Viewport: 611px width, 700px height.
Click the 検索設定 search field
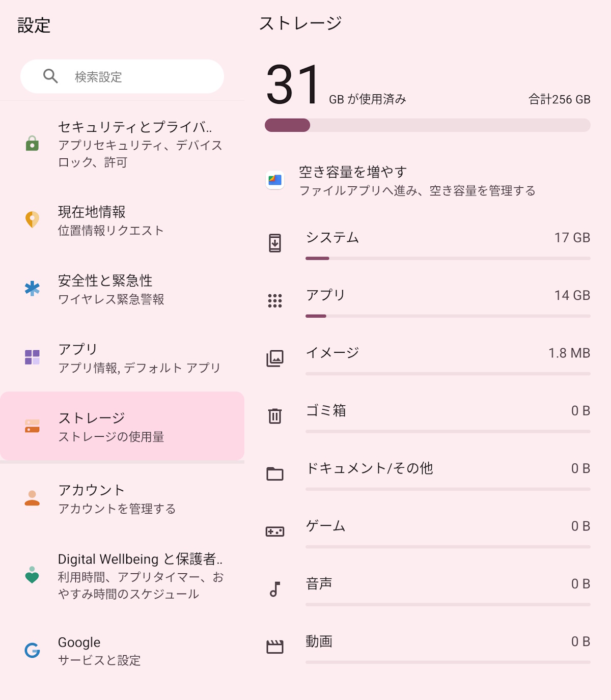coord(132,77)
